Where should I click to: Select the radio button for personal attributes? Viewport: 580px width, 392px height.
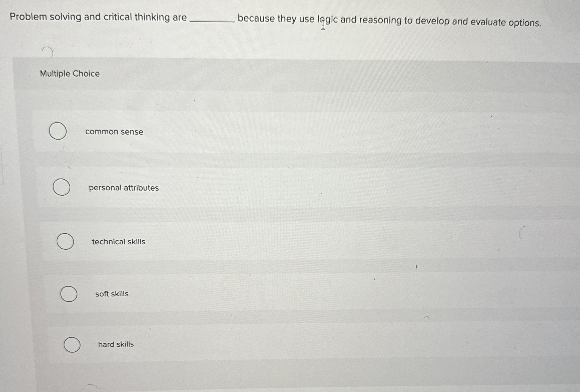(x=61, y=187)
